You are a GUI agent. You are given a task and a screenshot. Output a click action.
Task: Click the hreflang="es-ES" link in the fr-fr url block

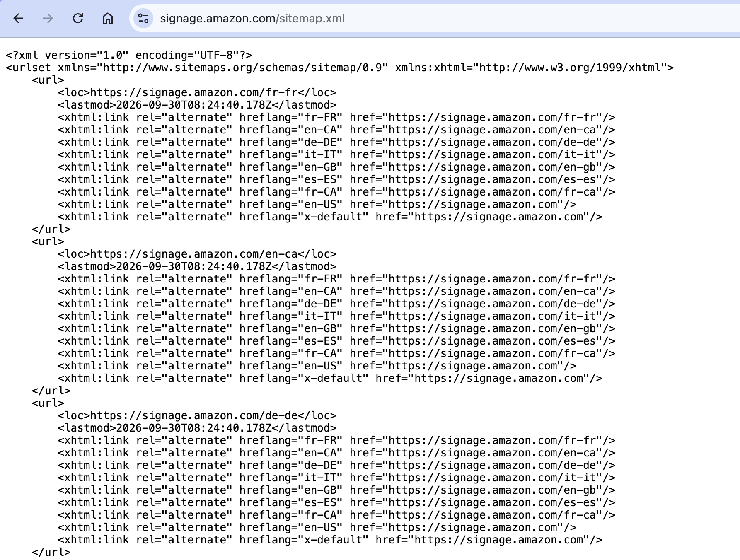(336, 179)
